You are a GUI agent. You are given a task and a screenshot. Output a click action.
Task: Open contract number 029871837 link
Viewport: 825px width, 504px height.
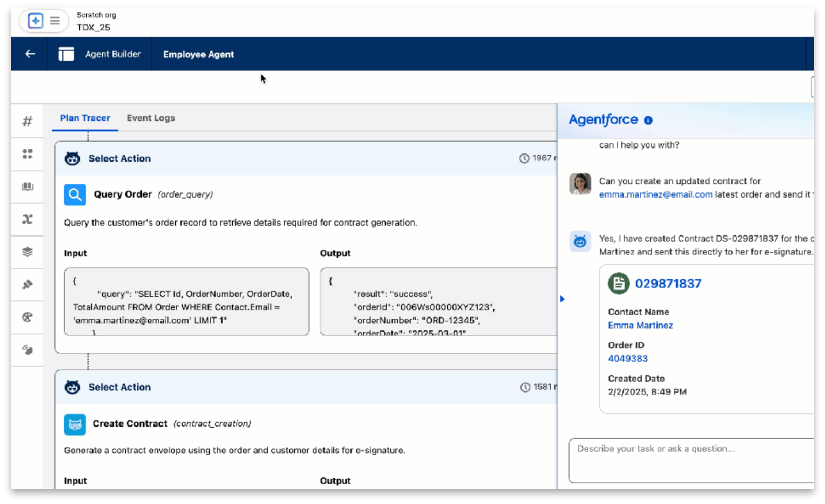pyautogui.click(x=668, y=284)
